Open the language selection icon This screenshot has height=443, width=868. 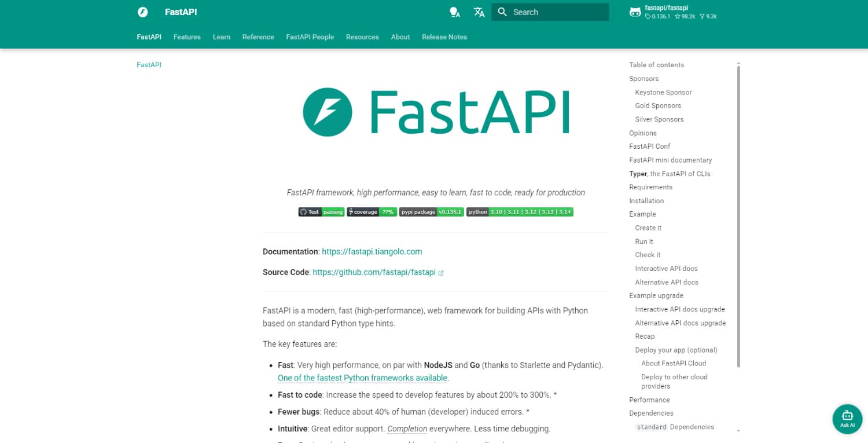(479, 12)
